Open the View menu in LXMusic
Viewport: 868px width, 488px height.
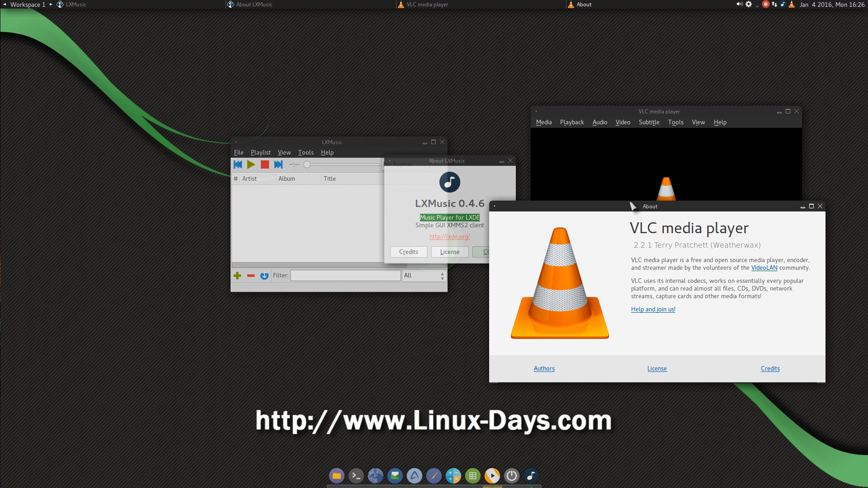pyautogui.click(x=284, y=152)
